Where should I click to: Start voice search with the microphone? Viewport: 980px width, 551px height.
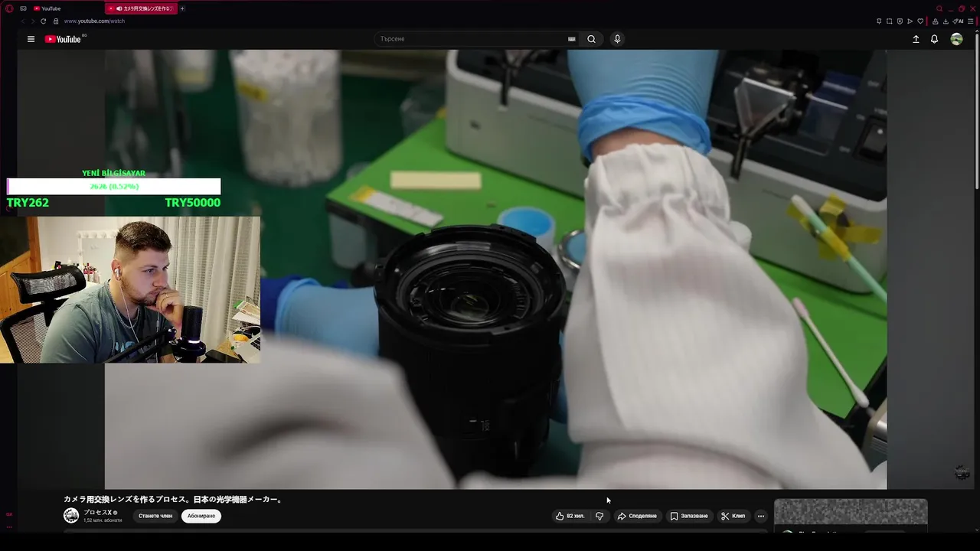[617, 39]
